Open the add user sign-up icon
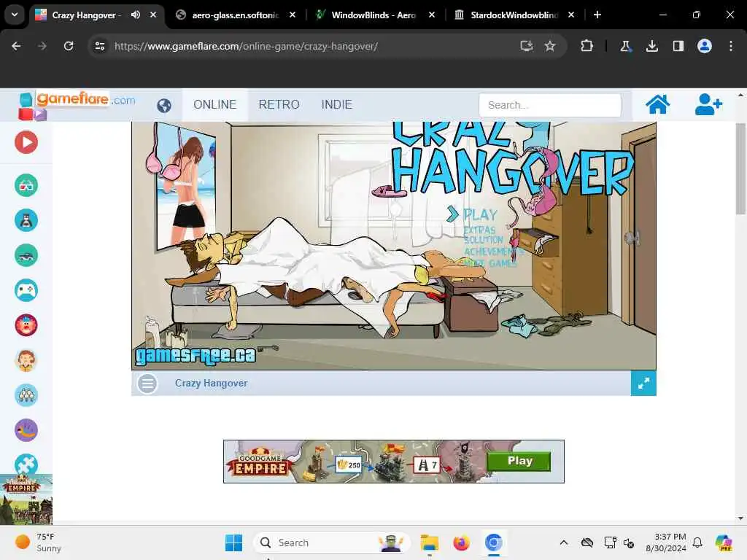The image size is (747, 560). 708,104
